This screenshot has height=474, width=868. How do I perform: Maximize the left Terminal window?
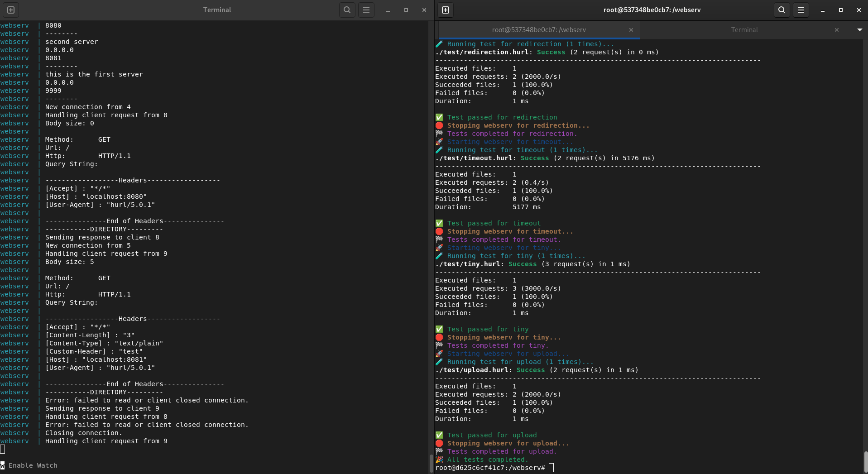[x=406, y=10]
